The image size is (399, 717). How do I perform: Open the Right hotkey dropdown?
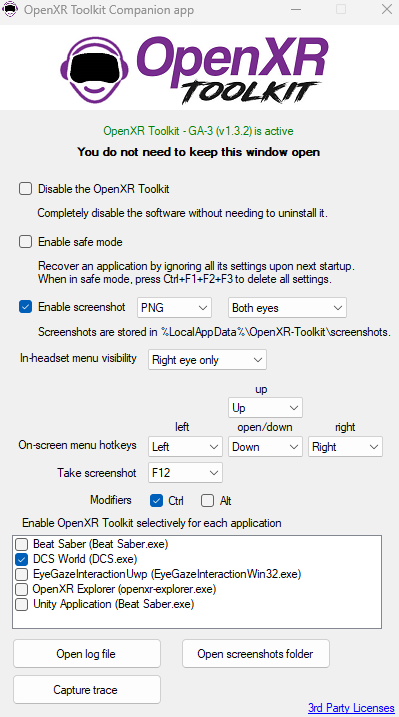[x=345, y=447]
